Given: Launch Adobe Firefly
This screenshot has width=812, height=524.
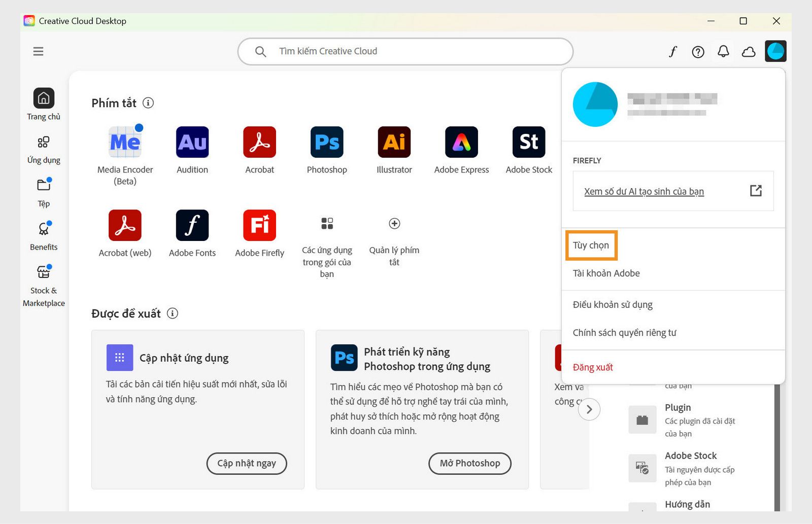Looking at the screenshot, I should click(x=259, y=225).
